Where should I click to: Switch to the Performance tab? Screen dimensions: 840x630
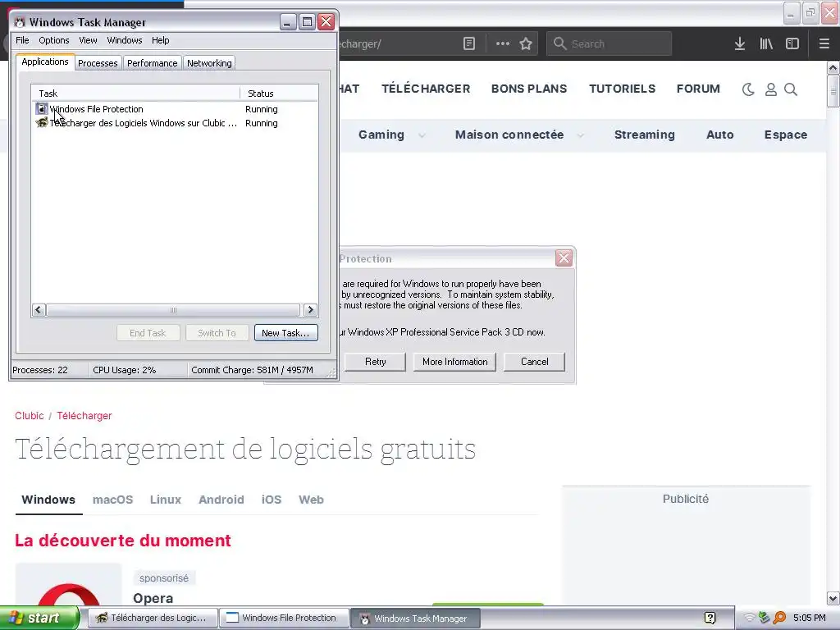point(152,63)
